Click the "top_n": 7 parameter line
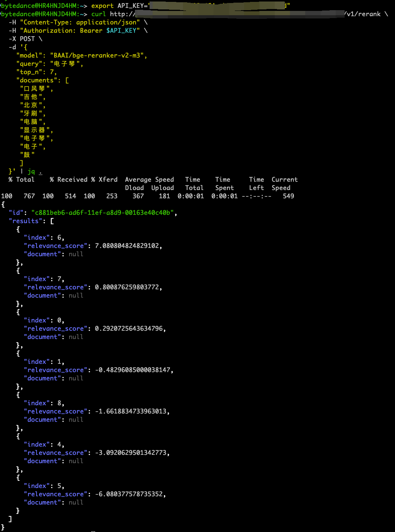395x532 pixels. pyautogui.click(x=36, y=72)
